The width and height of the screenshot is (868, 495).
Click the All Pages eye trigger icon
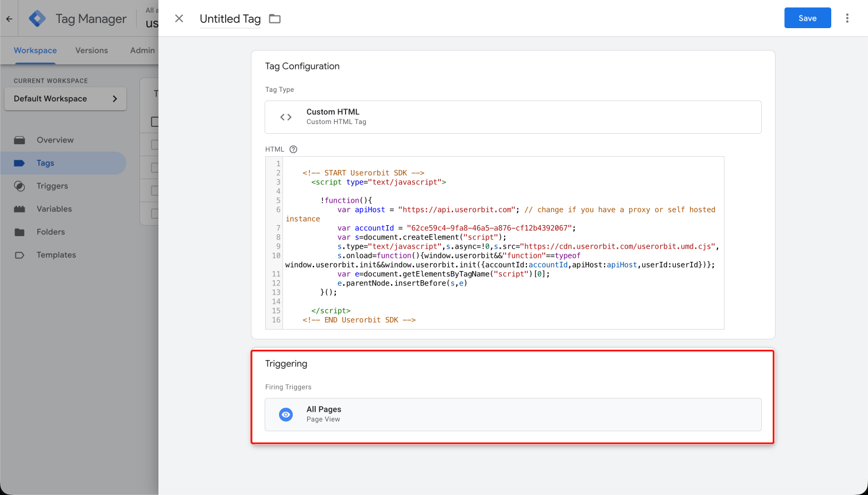[286, 415]
